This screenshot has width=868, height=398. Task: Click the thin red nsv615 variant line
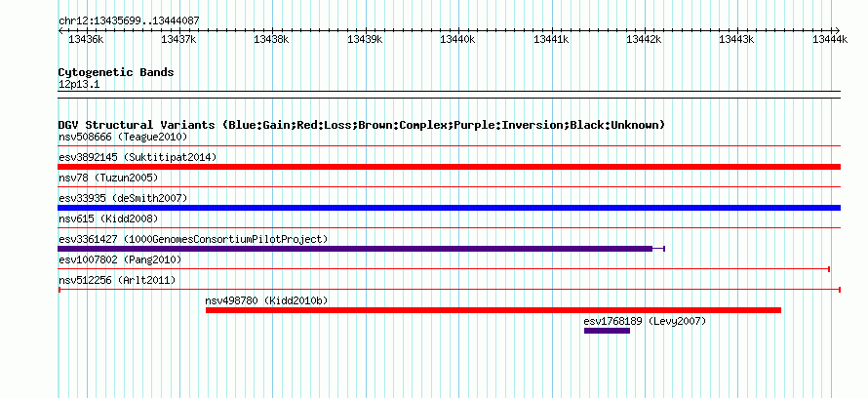pos(449,228)
